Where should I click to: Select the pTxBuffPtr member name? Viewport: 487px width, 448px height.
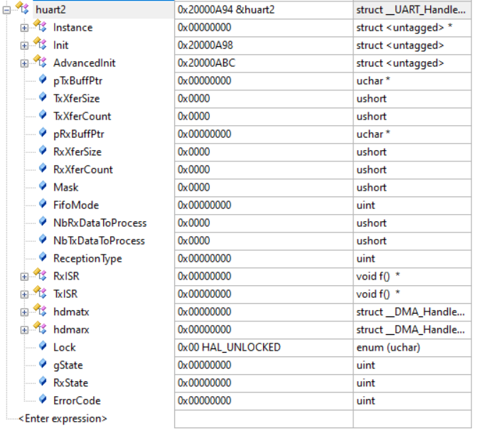click(78, 81)
